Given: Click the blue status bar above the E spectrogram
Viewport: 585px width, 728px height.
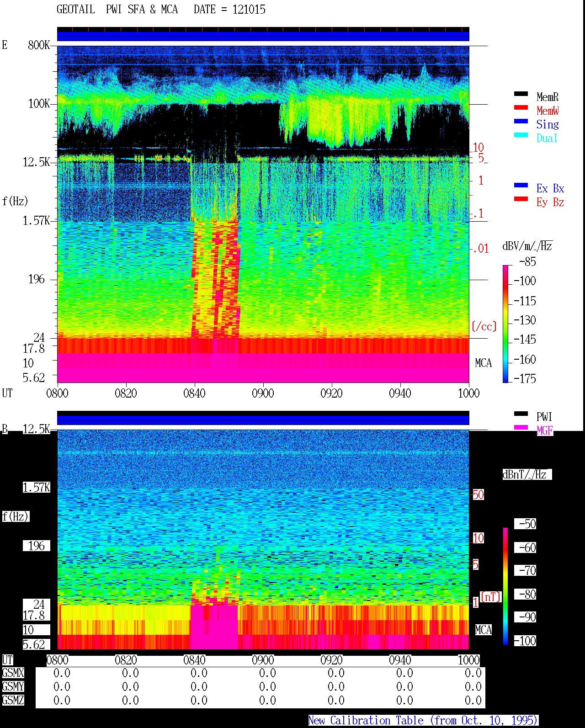Looking at the screenshot, I should pos(263,36).
